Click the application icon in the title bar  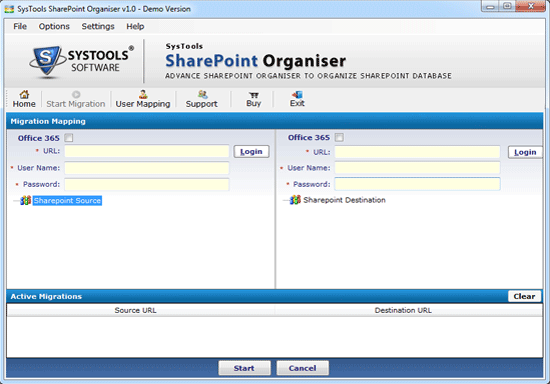pos(9,9)
